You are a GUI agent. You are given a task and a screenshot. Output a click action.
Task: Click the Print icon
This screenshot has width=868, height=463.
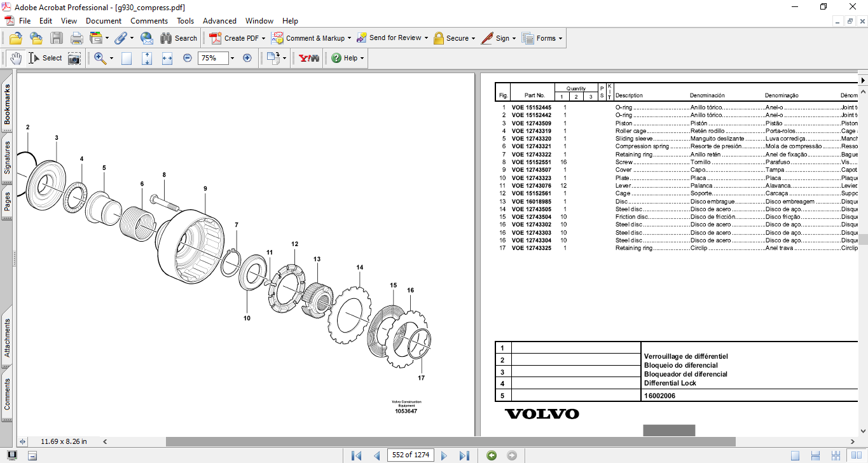[76, 38]
